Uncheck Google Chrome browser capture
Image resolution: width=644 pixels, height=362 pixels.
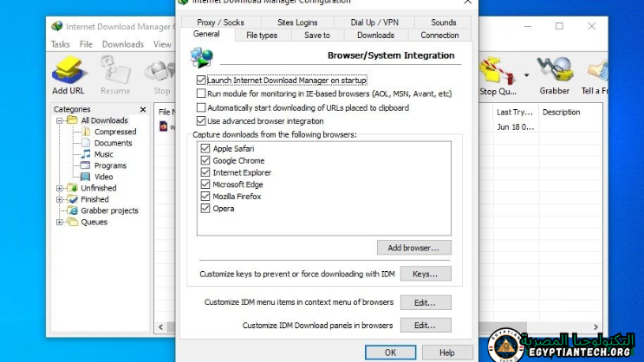[x=205, y=160]
